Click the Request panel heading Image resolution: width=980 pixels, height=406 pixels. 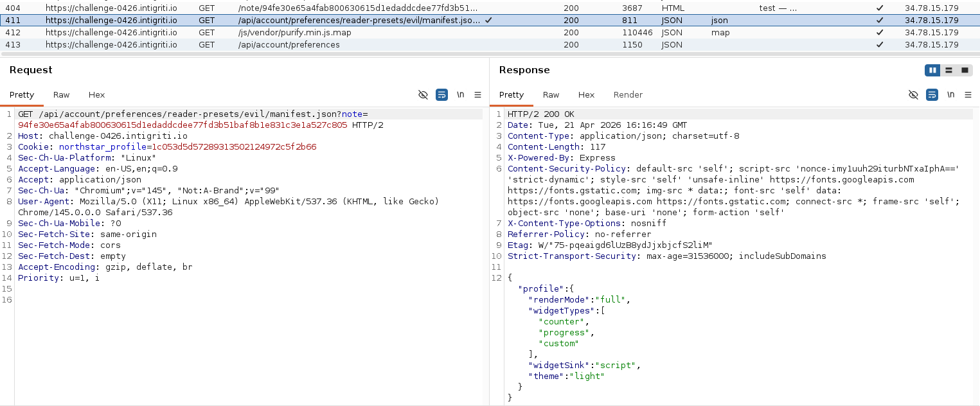pos(31,70)
